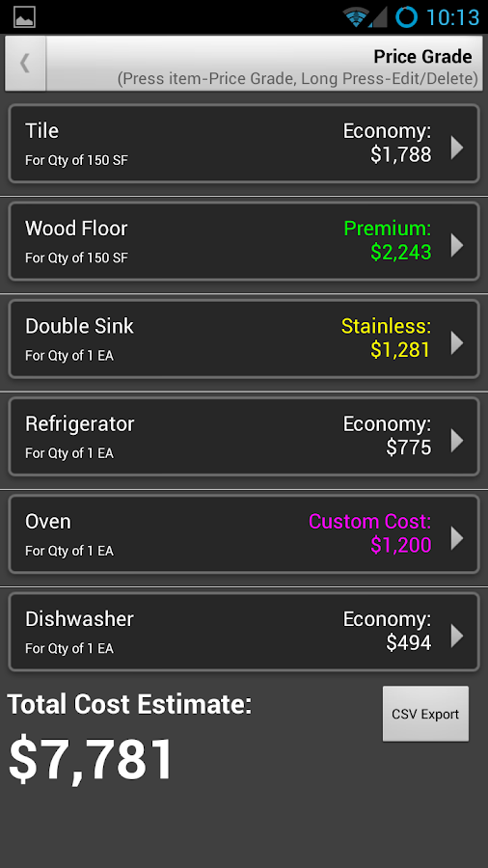The height and width of the screenshot is (868, 488).
Task: Expand the Tile row arrow
Action: coord(457,148)
